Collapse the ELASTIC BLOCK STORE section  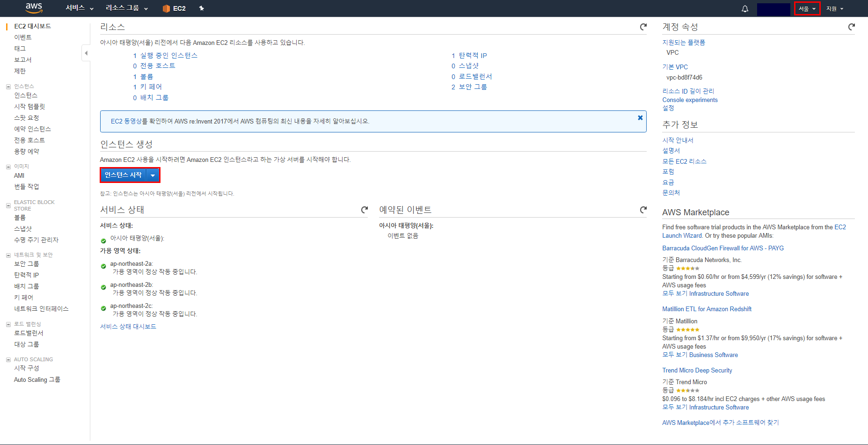click(x=8, y=205)
